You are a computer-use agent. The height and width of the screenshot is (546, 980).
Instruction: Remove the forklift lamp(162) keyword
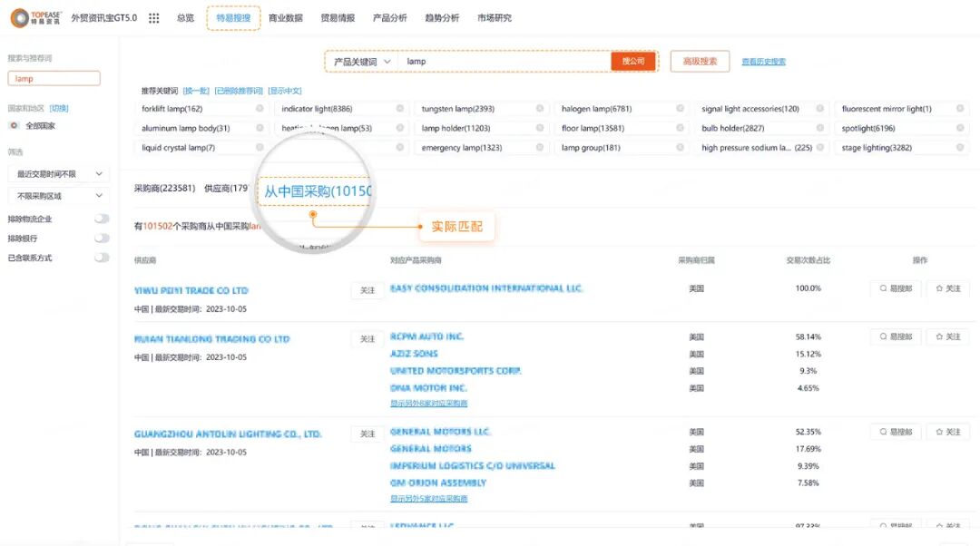[x=260, y=109]
